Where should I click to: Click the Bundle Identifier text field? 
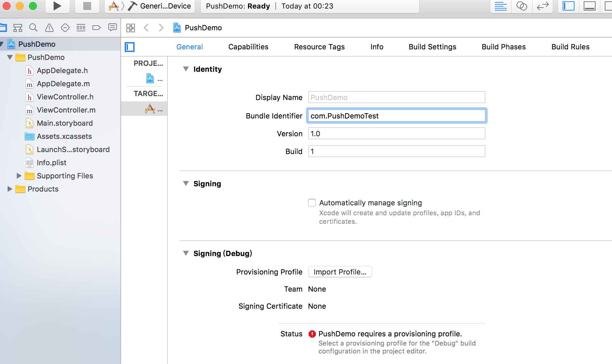pos(396,116)
